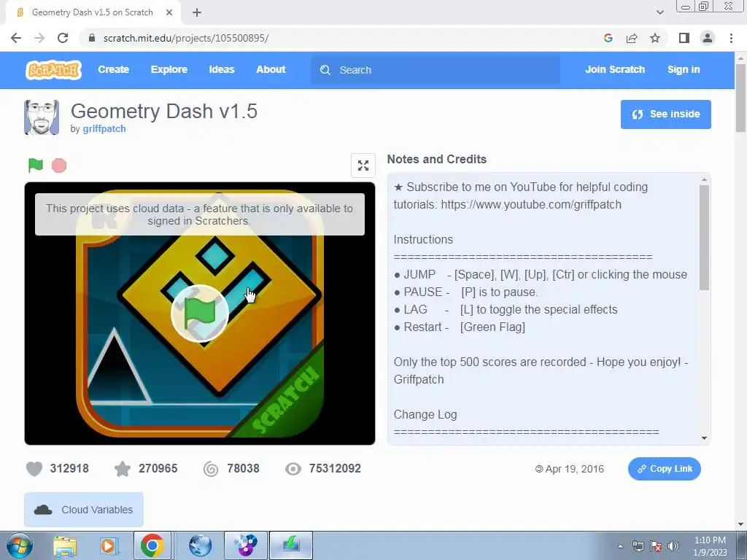
Task: Open the Create menu item
Action: click(113, 69)
